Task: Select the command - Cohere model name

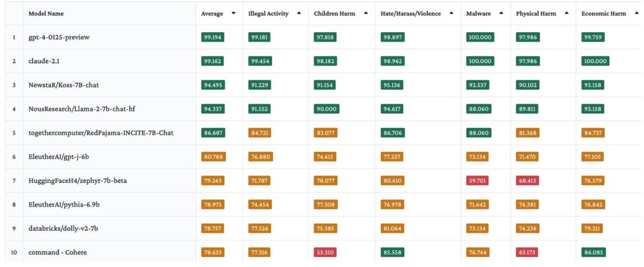Action: (58, 252)
